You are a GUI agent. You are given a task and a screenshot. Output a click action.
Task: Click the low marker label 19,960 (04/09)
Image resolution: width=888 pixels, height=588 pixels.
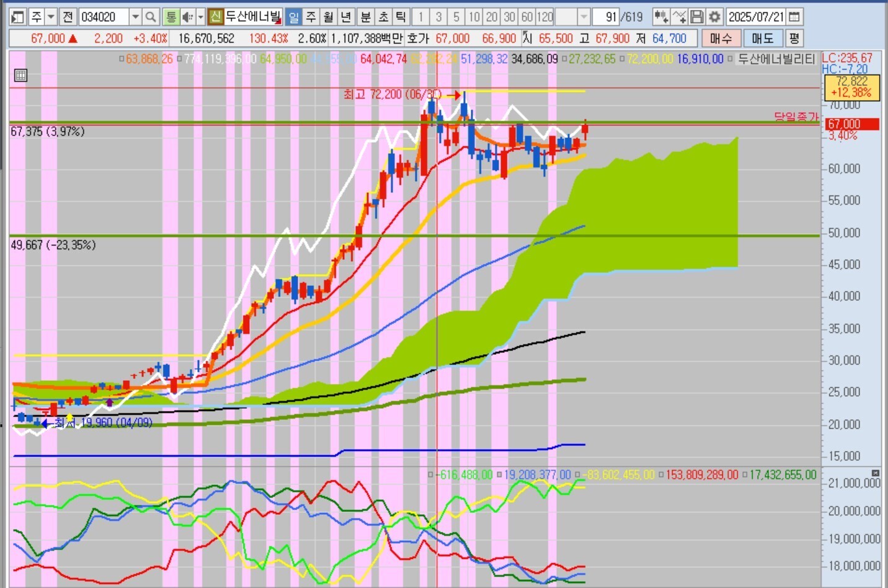click(103, 422)
